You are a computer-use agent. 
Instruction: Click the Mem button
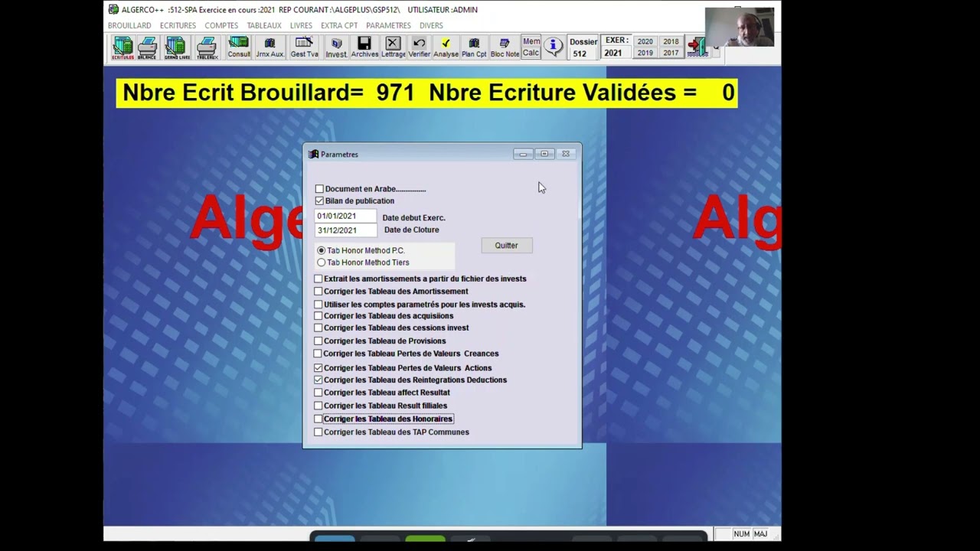531,41
